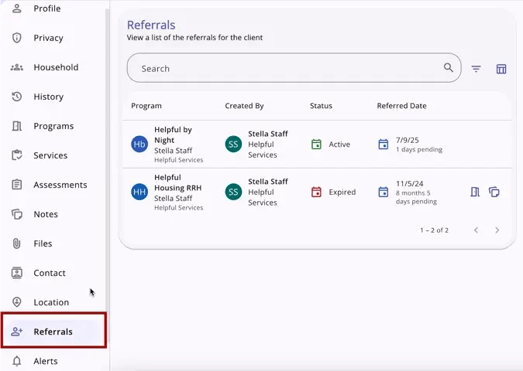The image size is (523, 371).
Task: Open the filter icon beside search
Action: click(x=476, y=69)
